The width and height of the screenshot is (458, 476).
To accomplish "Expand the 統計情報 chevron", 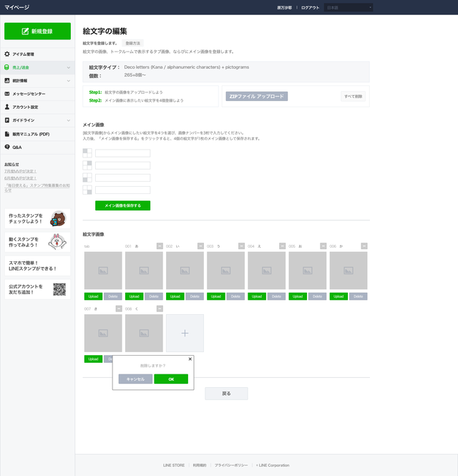I will [69, 81].
